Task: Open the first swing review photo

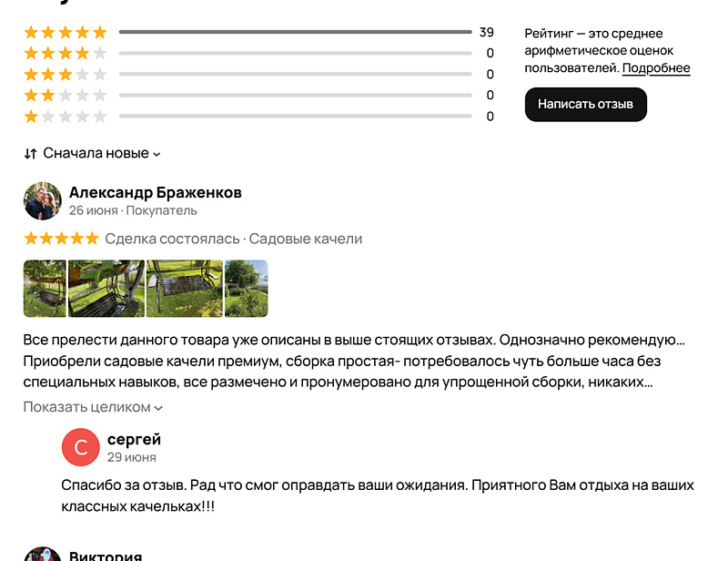Action: tap(45, 289)
